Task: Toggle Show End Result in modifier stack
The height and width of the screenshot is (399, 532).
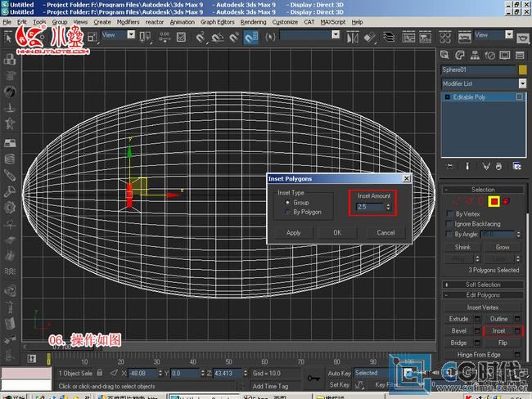Action: click(467, 167)
